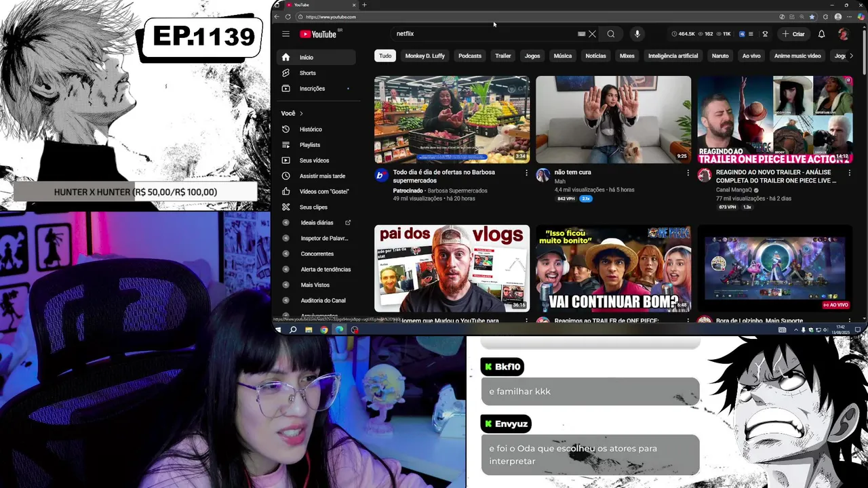868x488 pixels.
Task: Click the 464.5K extension stats badge
Action: click(x=683, y=34)
